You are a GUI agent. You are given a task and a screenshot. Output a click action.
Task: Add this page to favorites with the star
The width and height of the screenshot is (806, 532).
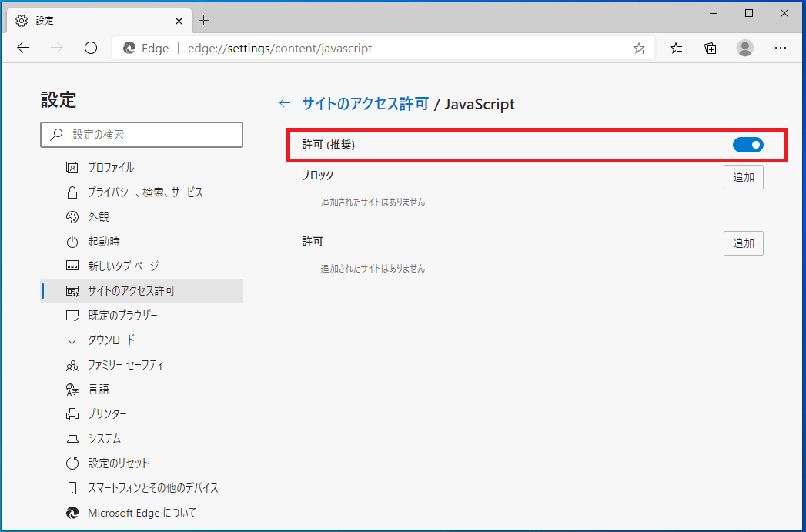coord(639,48)
